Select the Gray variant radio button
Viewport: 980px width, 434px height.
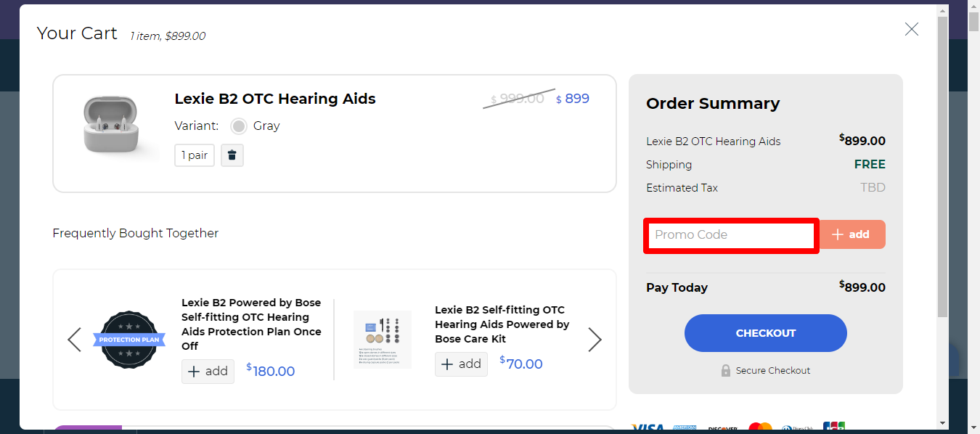pos(238,126)
